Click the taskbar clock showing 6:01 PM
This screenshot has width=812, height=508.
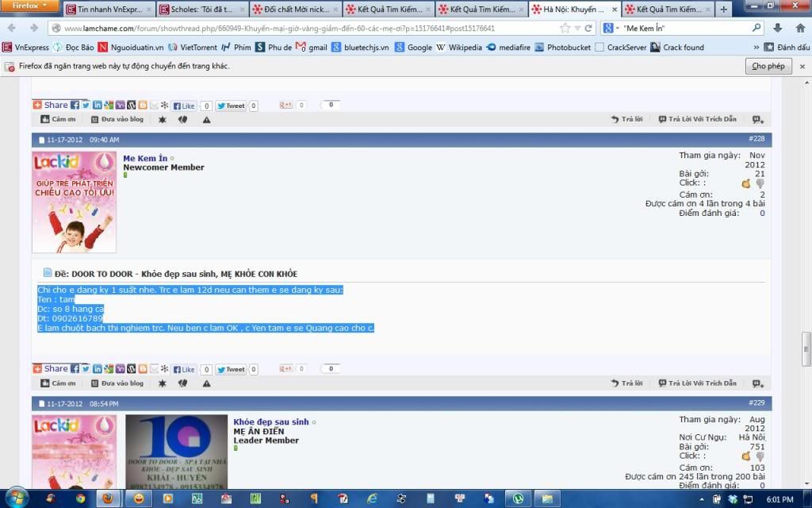pos(780,499)
